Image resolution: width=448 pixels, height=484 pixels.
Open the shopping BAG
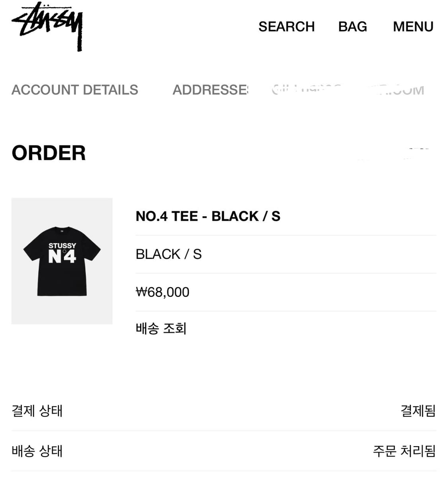352,27
